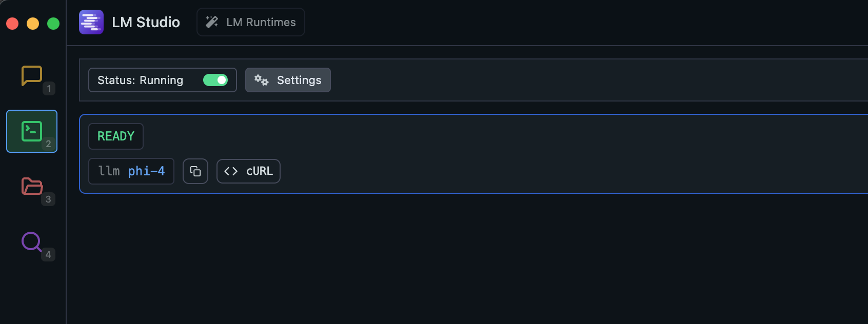The height and width of the screenshot is (324, 868).
Task: Maximize the window with the green button
Action: tap(53, 24)
